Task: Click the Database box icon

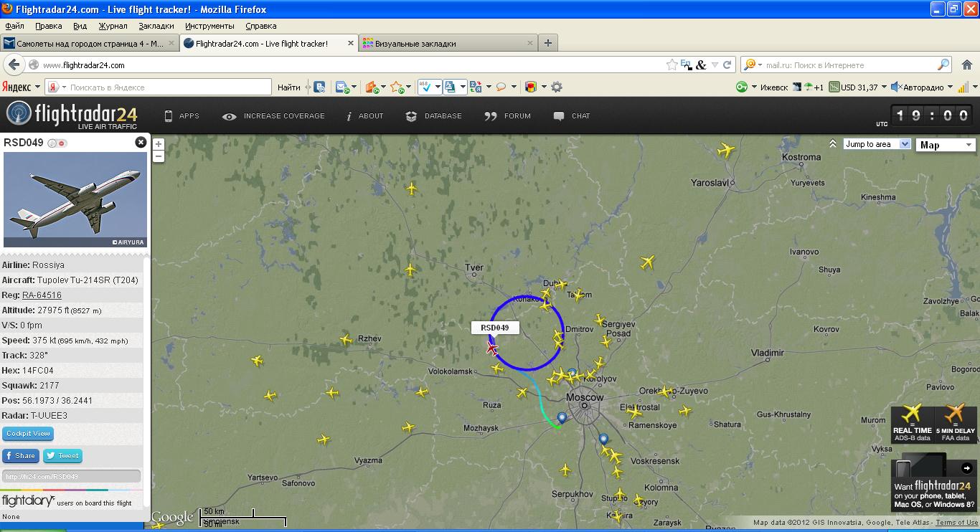Action: pos(411,116)
